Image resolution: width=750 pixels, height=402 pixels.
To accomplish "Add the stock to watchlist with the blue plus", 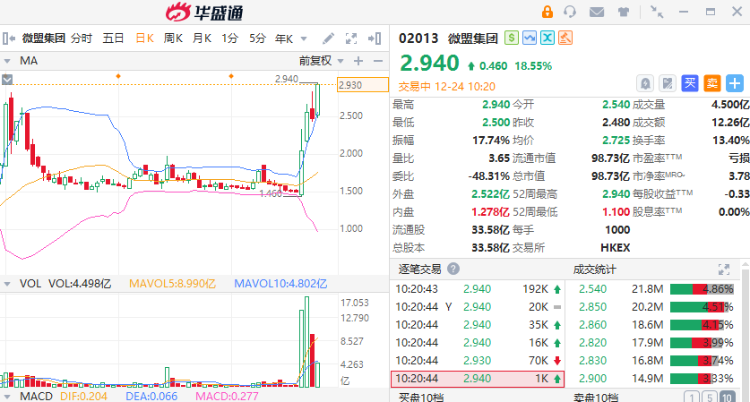I will pyautogui.click(x=735, y=83).
